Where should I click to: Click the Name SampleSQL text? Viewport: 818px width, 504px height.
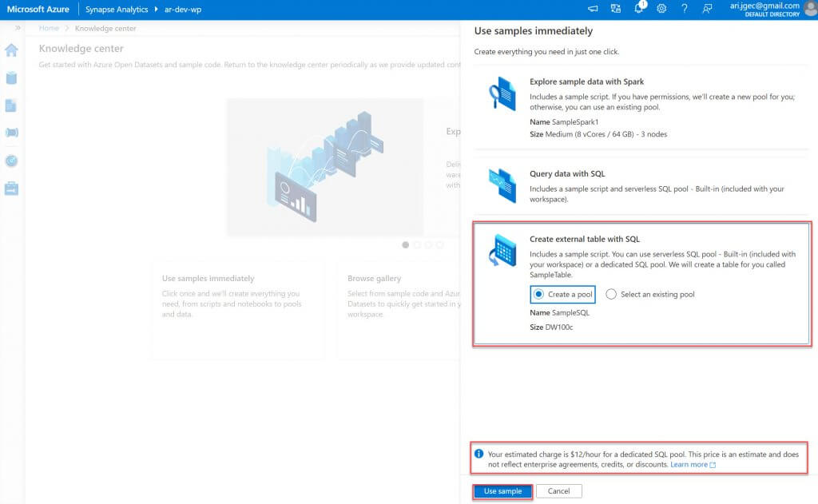click(x=559, y=312)
